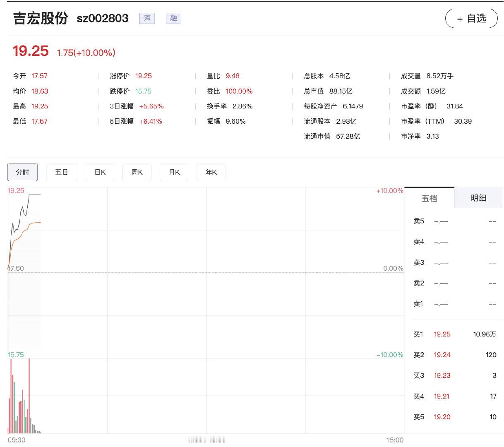Click 0.00% axis label on chart
The height and width of the screenshot is (447, 504).
[393, 269]
